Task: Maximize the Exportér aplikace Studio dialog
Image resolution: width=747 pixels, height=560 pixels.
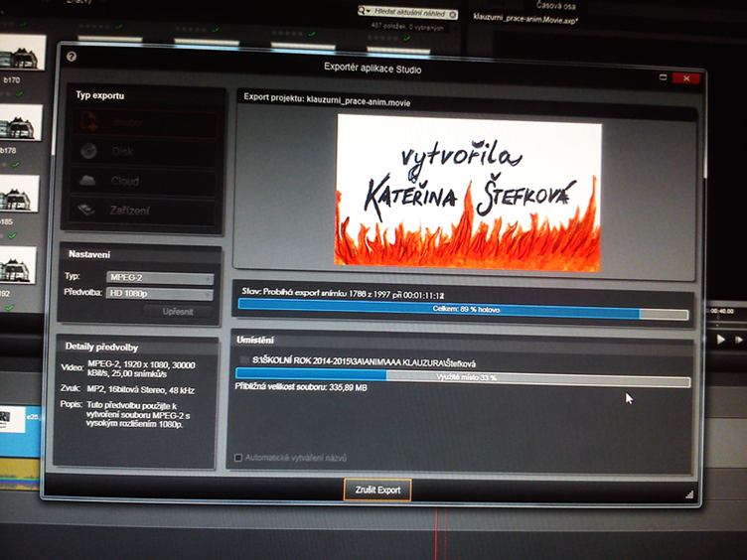Action: pos(663,76)
